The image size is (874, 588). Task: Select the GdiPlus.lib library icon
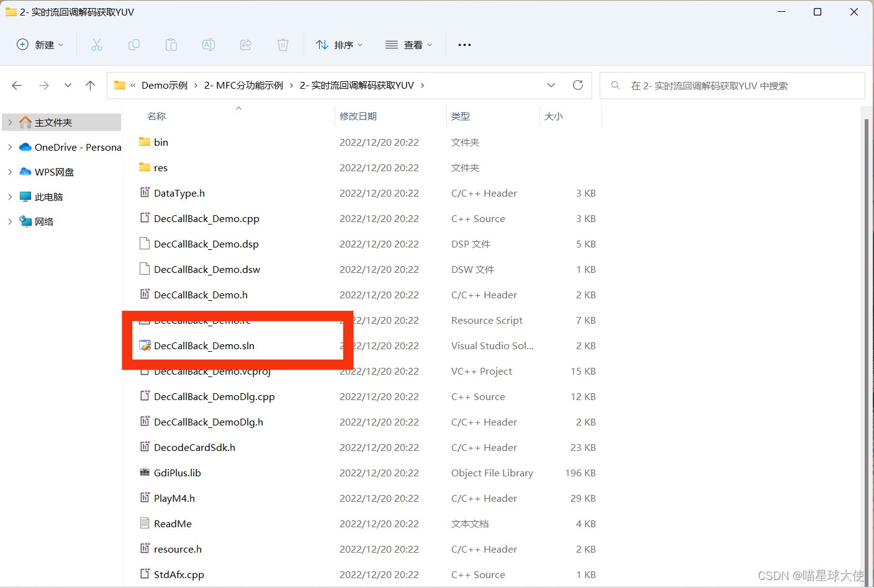[145, 473]
